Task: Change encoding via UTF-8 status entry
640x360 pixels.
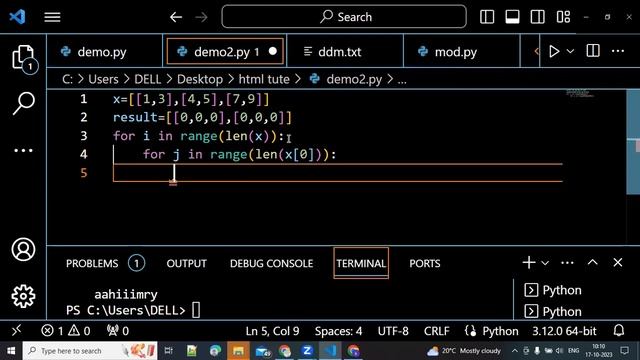Action: pyautogui.click(x=393, y=331)
